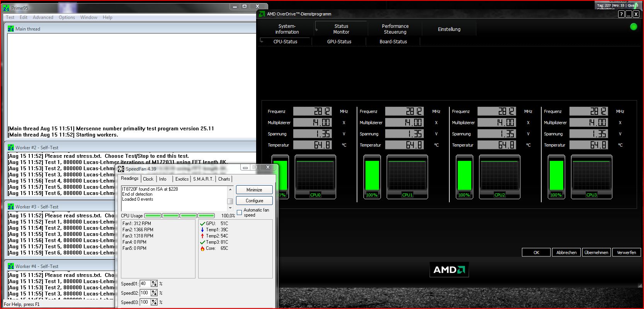Click the 100% load bar next to CPU3
The height and width of the screenshot is (309, 644).
tap(556, 177)
